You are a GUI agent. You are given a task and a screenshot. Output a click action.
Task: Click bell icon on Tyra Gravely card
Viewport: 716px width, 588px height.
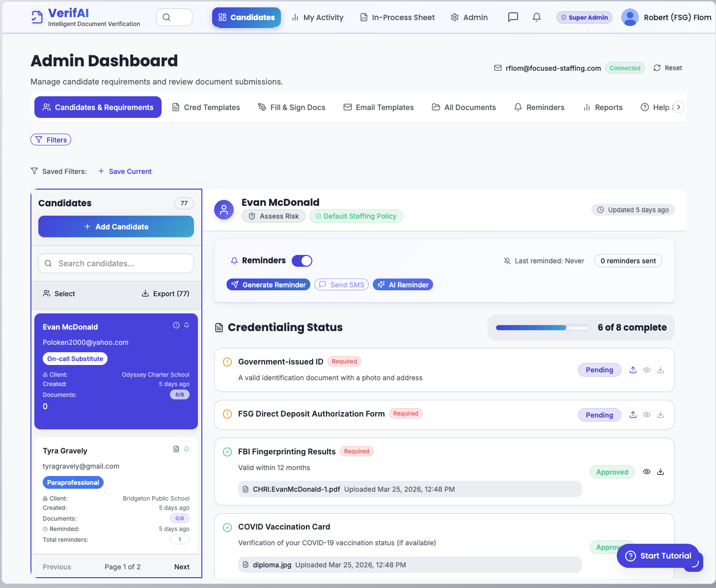[187, 449]
